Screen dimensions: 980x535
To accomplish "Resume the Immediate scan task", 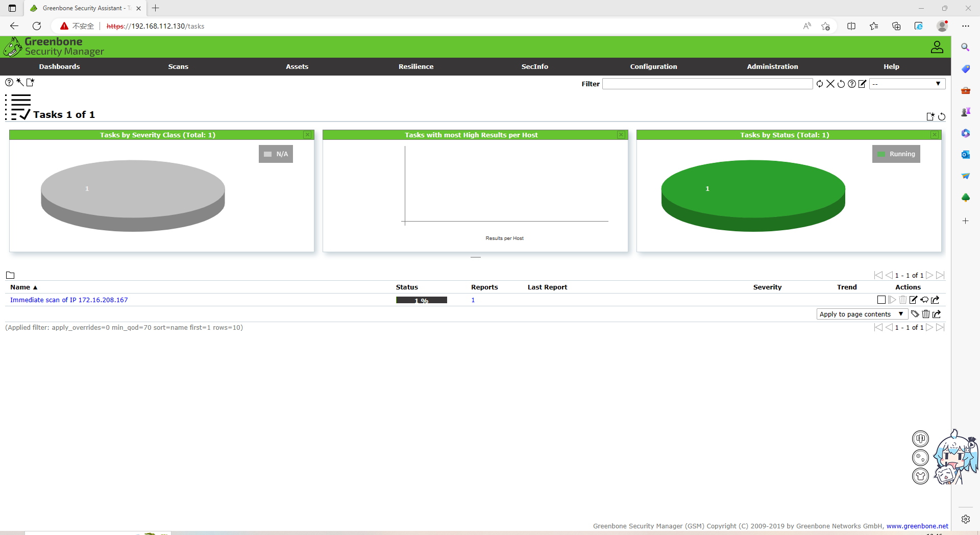I will pos(892,300).
